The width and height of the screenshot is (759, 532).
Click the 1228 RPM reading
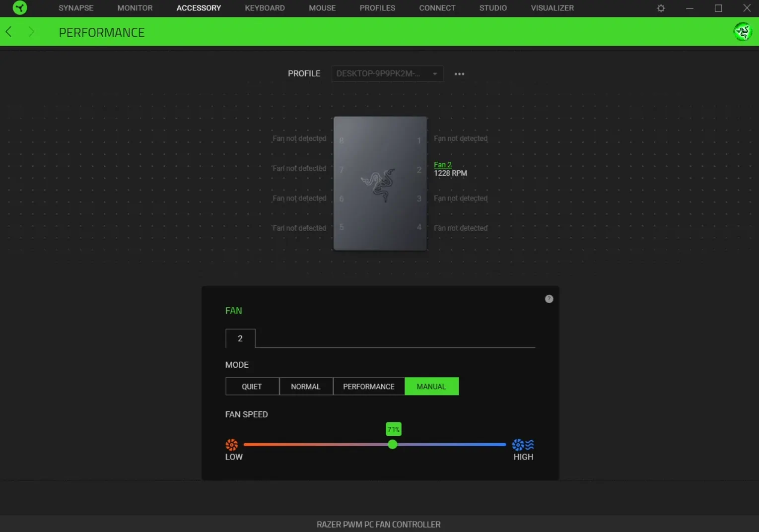click(x=450, y=173)
